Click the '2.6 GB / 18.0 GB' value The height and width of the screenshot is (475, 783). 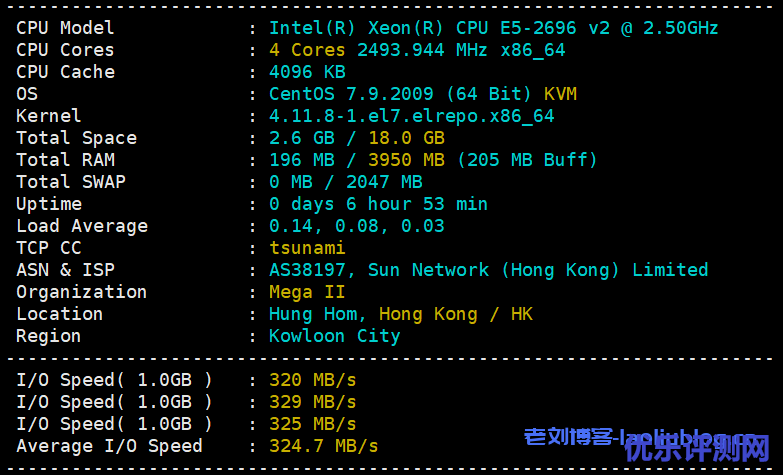pos(357,138)
